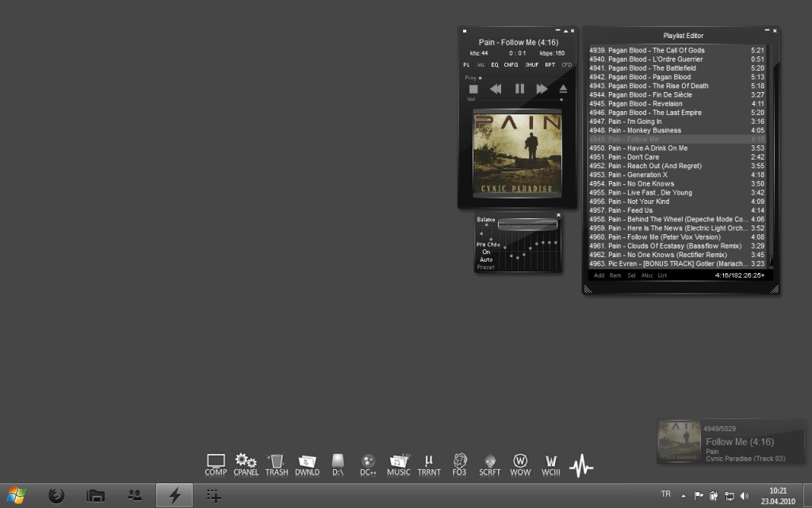The image size is (812, 508).
Task: Skip to the next track
Action: [542, 89]
